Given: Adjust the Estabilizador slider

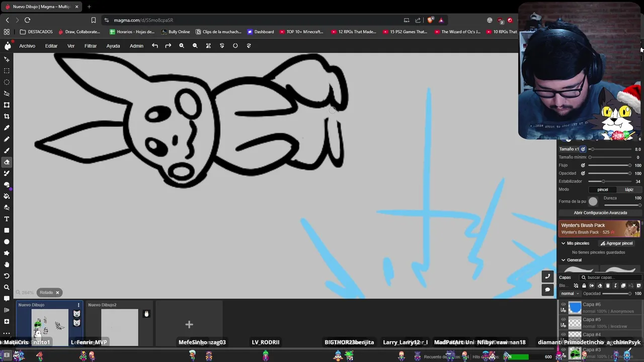Looking at the screenshot, I should 610,182.
